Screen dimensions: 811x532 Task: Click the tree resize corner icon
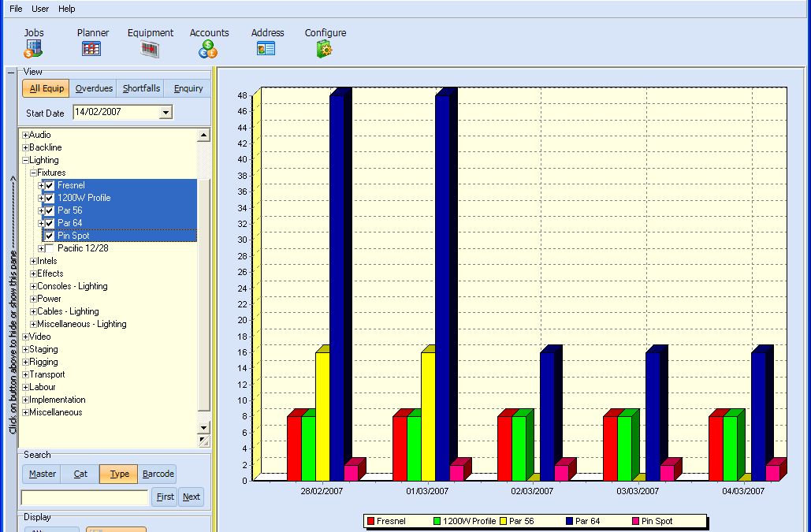[x=204, y=441]
